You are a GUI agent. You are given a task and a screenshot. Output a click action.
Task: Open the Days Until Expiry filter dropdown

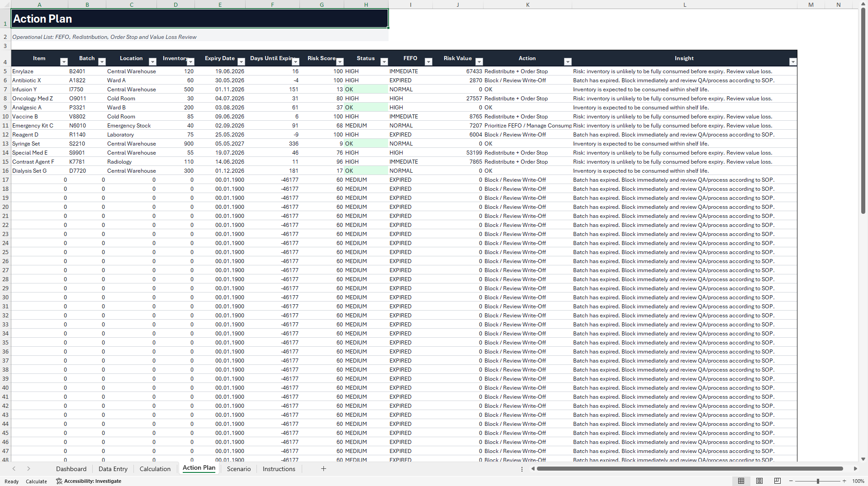(x=295, y=62)
